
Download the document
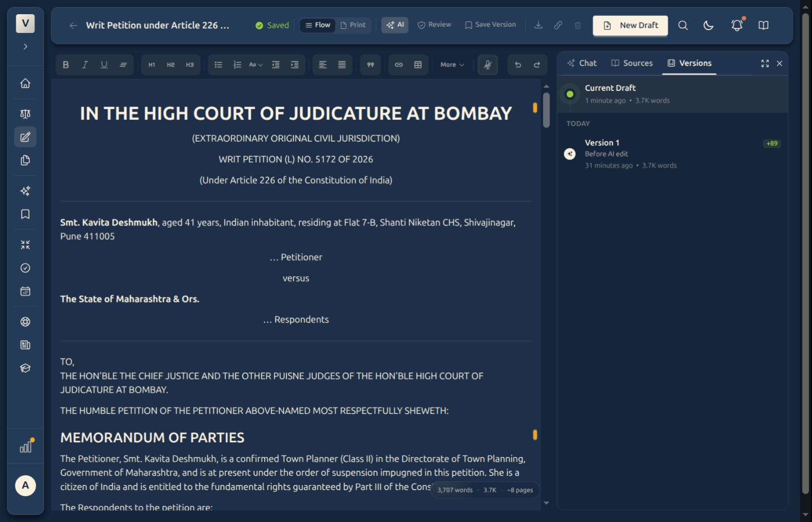tap(538, 25)
